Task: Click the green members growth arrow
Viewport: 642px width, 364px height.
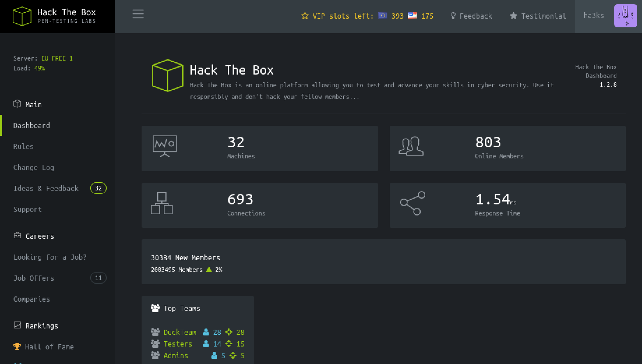Action: (x=209, y=269)
